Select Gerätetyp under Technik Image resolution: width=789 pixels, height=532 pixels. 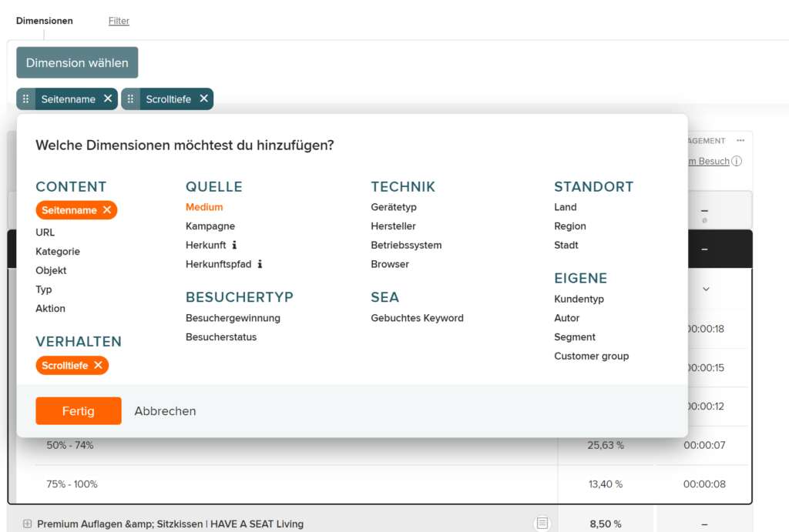click(394, 207)
